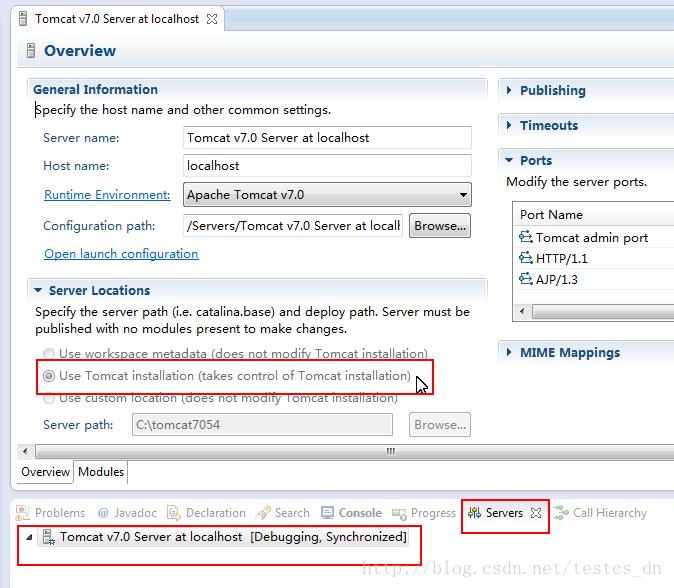Select Use custom location radio button

pos(49,398)
